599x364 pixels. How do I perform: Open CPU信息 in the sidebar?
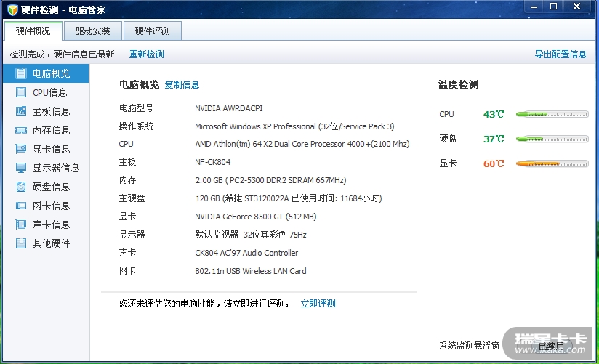point(46,92)
